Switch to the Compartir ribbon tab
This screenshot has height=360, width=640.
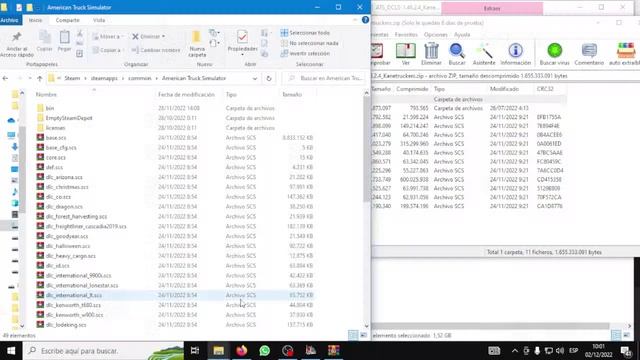tap(67, 20)
